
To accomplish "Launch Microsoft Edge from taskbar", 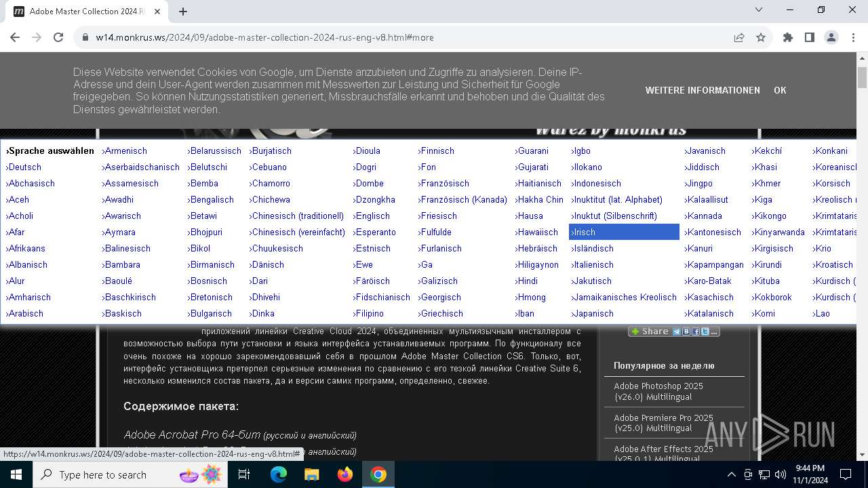I will pos(279,474).
